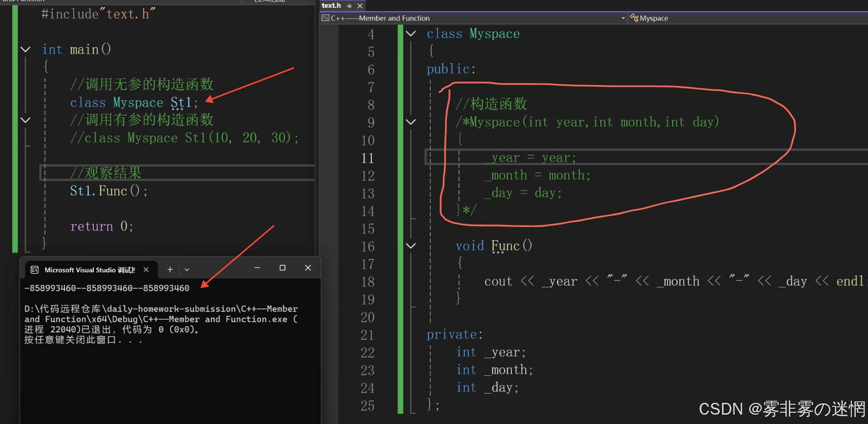Close the text.h editor tab
The height and width of the screenshot is (424, 868).
click(x=360, y=6)
